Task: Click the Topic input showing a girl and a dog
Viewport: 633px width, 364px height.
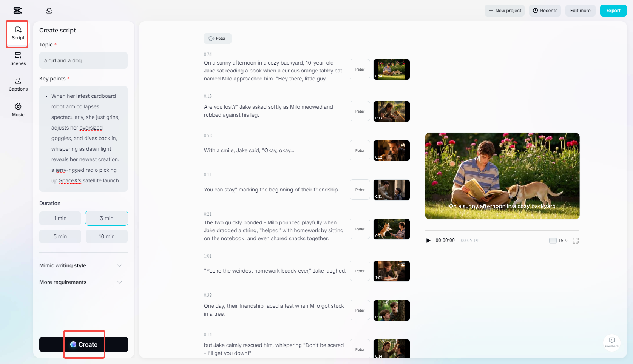Action: coord(83,60)
